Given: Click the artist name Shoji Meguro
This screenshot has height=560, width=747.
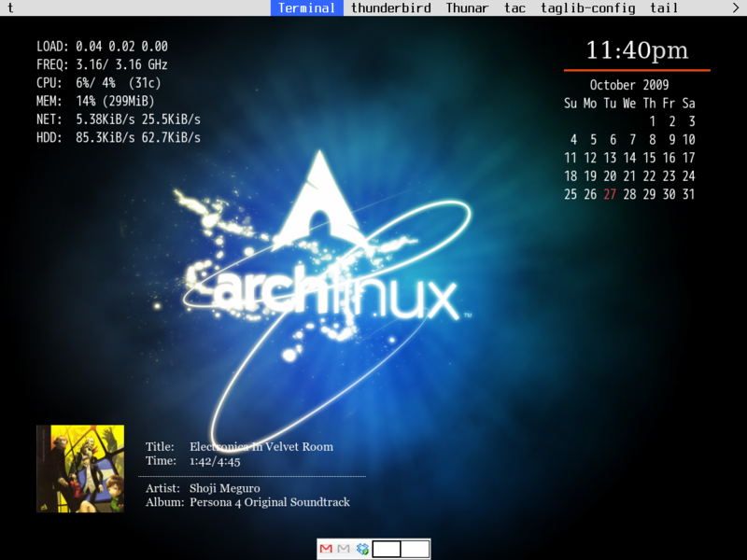Looking at the screenshot, I should (x=225, y=488).
